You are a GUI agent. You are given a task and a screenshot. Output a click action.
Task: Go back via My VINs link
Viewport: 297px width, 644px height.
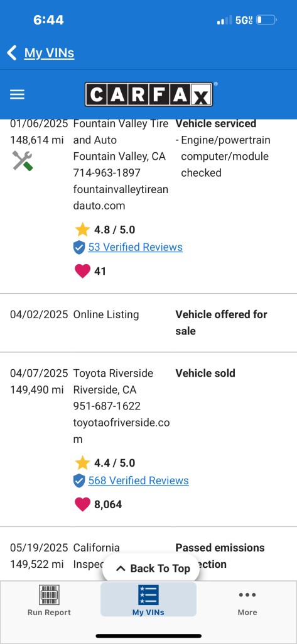coord(49,53)
